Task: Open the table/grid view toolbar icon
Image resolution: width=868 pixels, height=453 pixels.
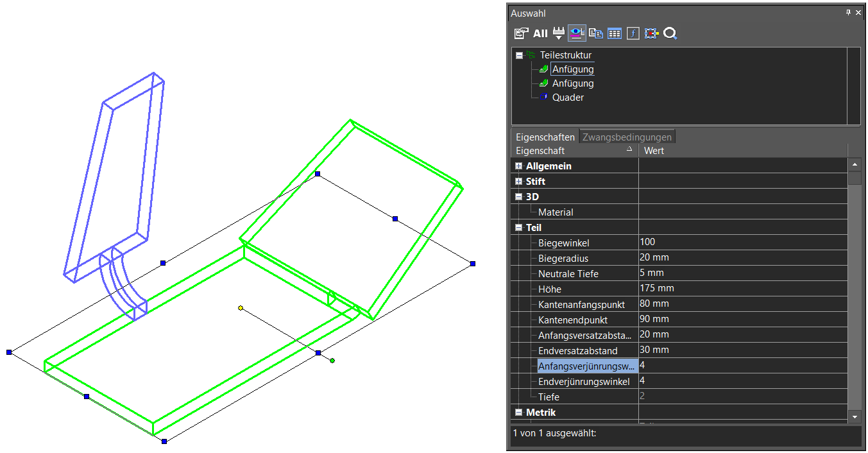Action: tap(615, 33)
